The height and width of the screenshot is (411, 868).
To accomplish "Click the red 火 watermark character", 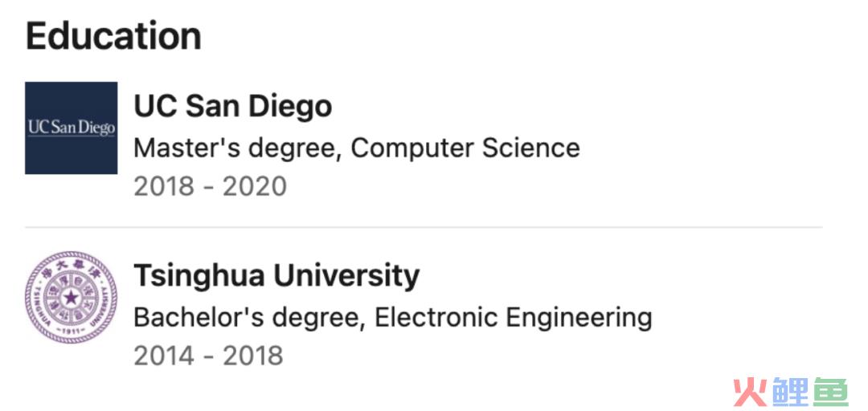I will click(751, 392).
